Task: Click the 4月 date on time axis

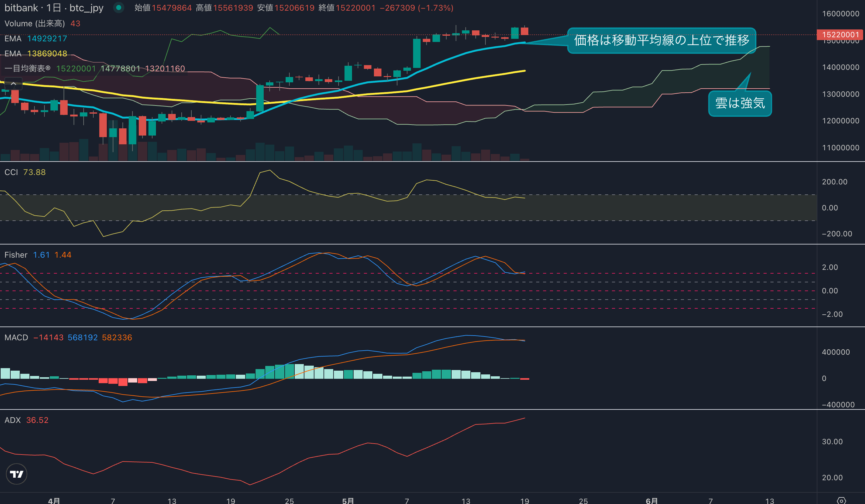Action: tap(54, 501)
